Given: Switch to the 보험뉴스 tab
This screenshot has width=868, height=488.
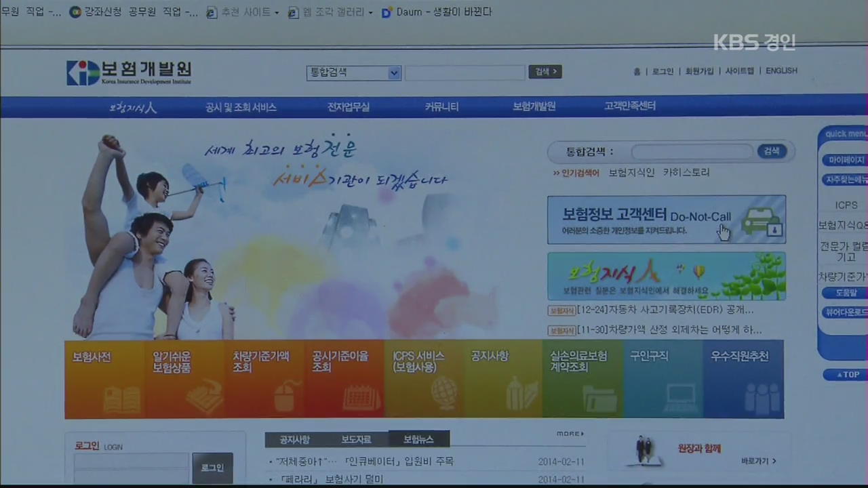Looking at the screenshot, I should pos(418,439).
